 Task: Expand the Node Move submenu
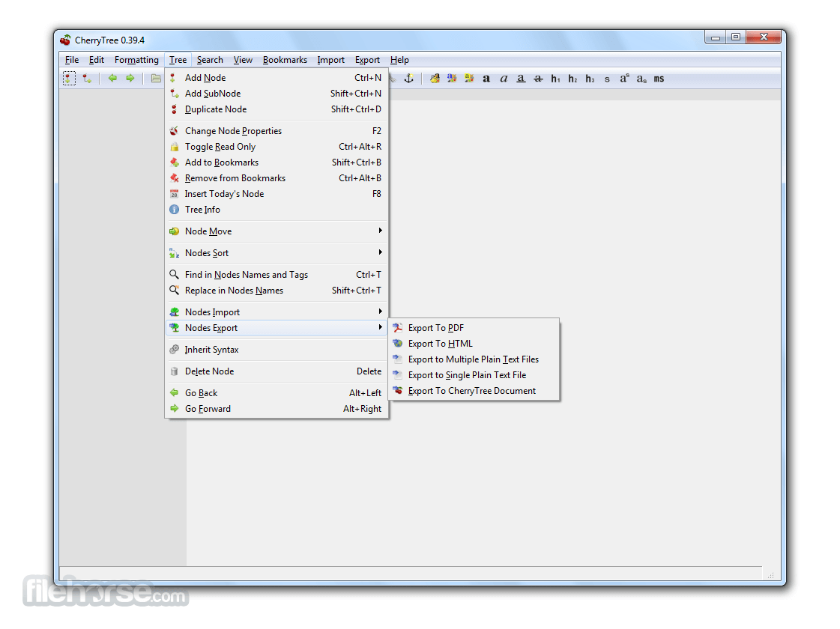coord(277,231)
